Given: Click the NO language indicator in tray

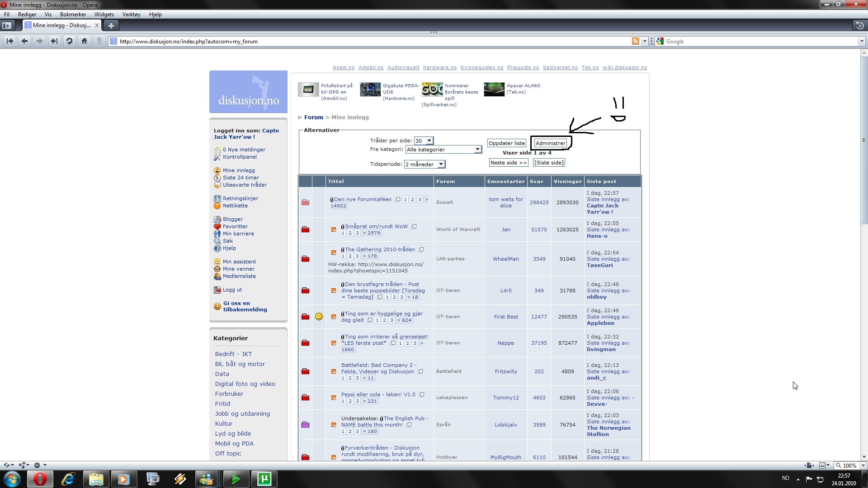Looking at the screenshot, I should [786, 478].
